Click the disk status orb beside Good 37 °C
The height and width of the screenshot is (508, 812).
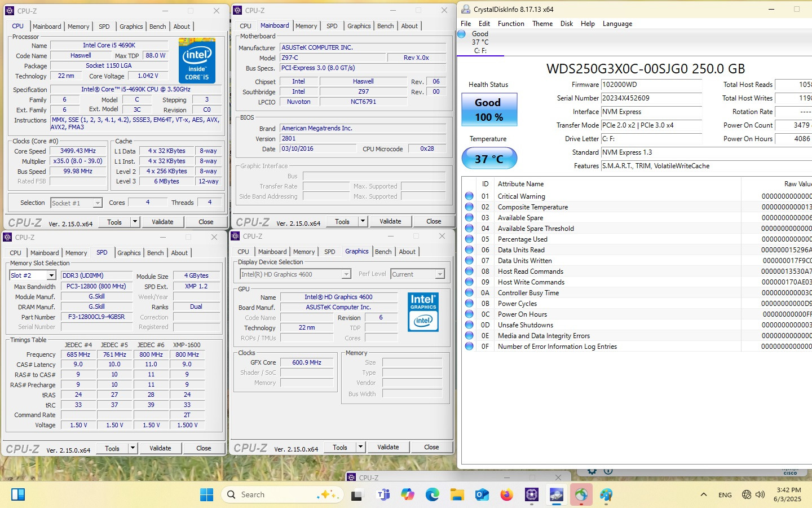[x=461, y=34]
